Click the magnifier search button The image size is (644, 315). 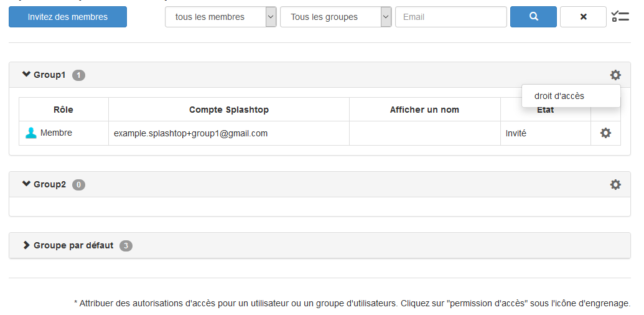click(x=533, y=17)
